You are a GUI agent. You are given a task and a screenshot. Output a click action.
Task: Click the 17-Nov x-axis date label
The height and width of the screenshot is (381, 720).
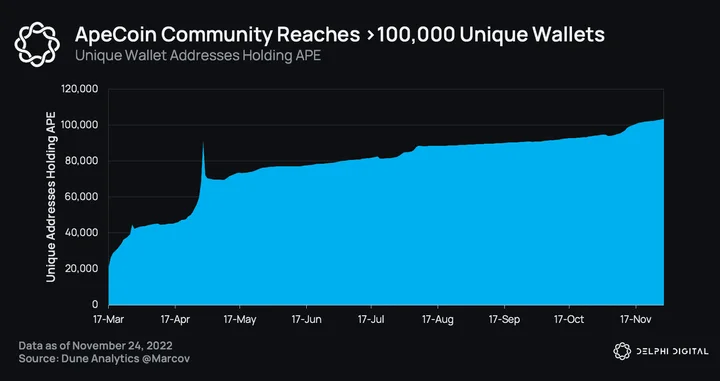[636, 319]
